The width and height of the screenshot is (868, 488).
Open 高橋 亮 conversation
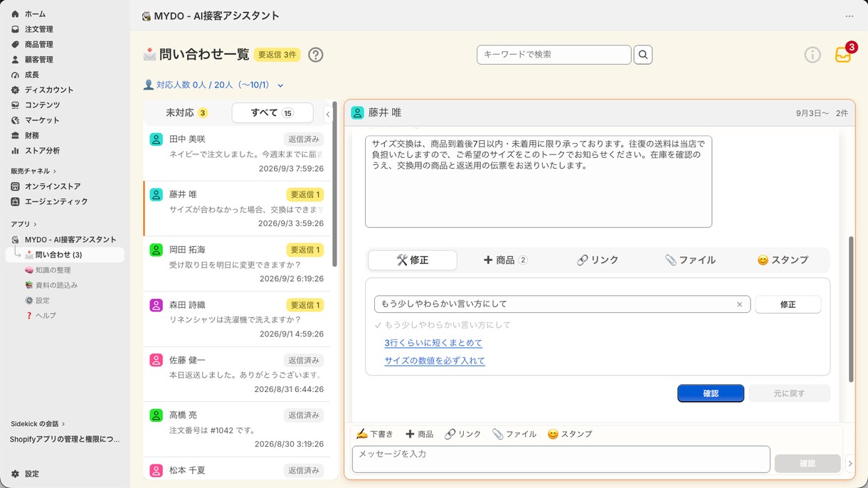pyautogui.click(x=237, y=430)
